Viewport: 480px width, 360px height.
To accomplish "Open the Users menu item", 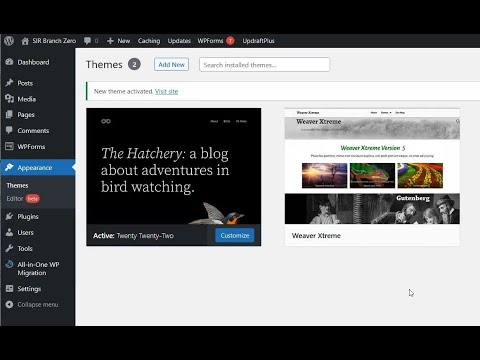I will click(x=25, y=232).
